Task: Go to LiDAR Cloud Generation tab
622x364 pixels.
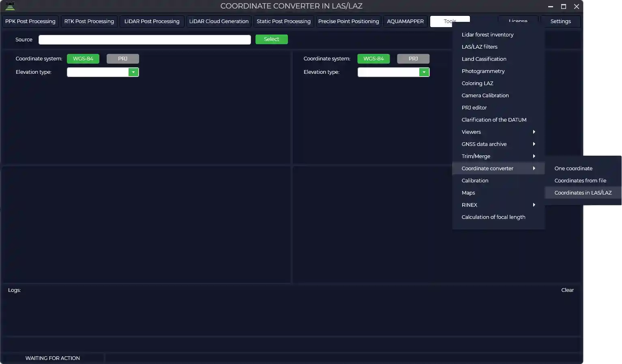Action: (x=219, y=21)
